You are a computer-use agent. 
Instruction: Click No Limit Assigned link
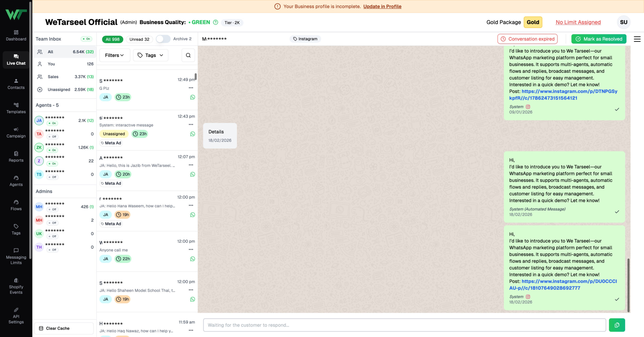click(x=578, y=22)
